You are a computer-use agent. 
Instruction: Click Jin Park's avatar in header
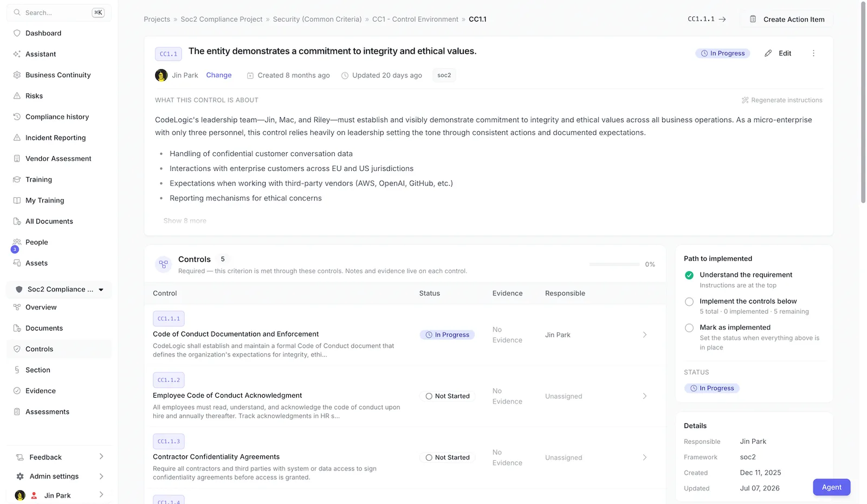(x=161, y=75)
